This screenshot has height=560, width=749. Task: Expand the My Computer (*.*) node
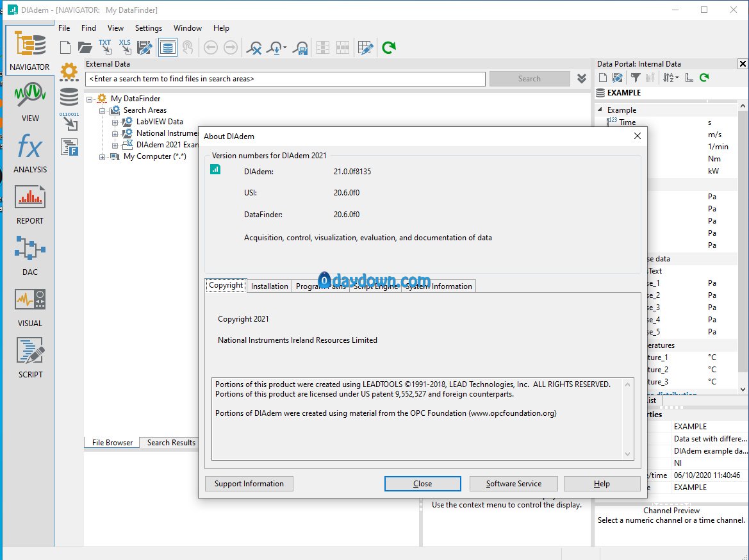(x=103, y=157)
